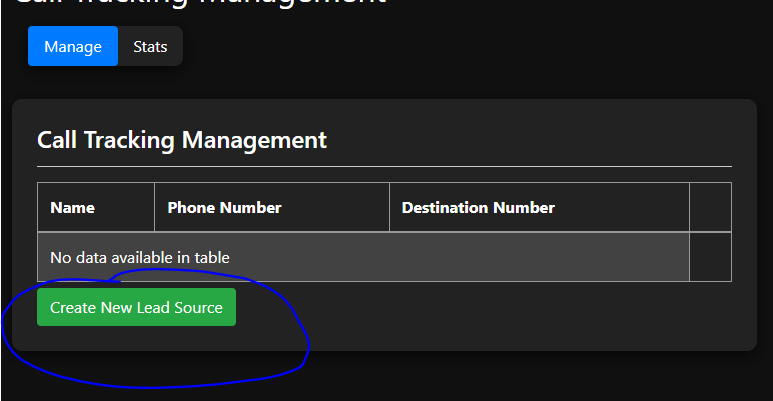Switch to the Stats tab

[150, 47]
